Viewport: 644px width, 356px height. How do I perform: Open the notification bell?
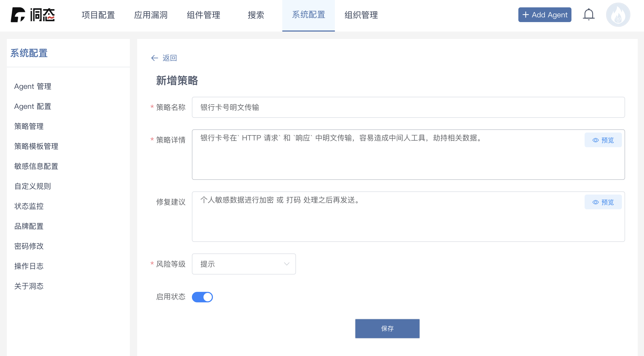click(589, 15)
